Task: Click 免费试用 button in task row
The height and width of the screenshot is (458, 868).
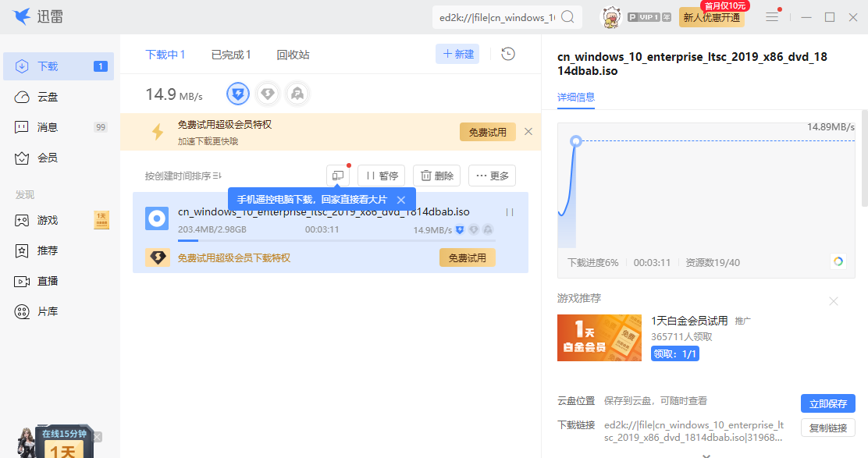Action: pyautogui.click(x=468, y=257)
